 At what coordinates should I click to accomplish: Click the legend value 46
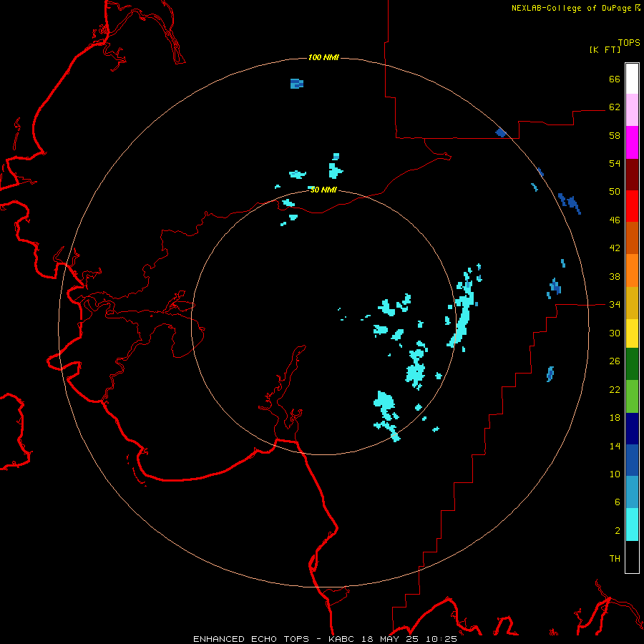615,220
